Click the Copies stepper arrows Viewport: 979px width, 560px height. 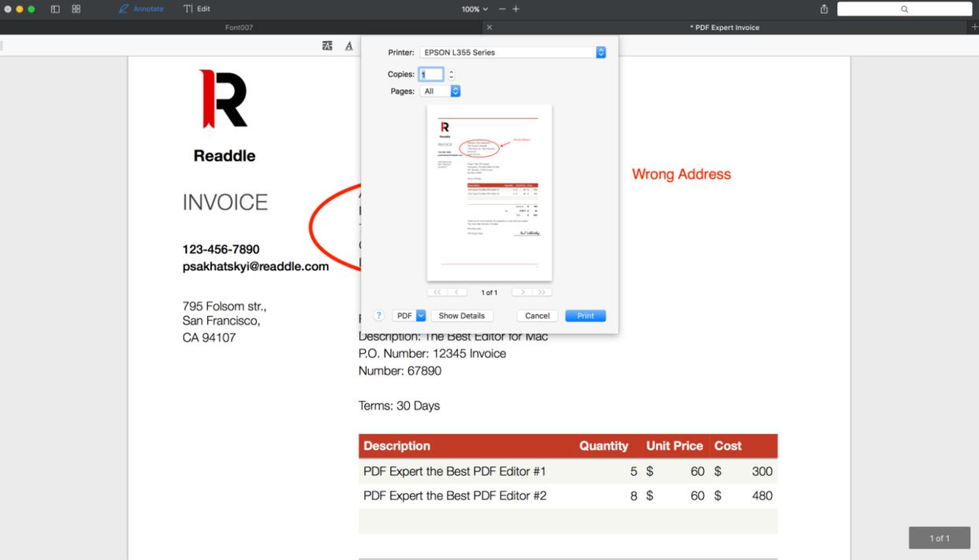451,75
